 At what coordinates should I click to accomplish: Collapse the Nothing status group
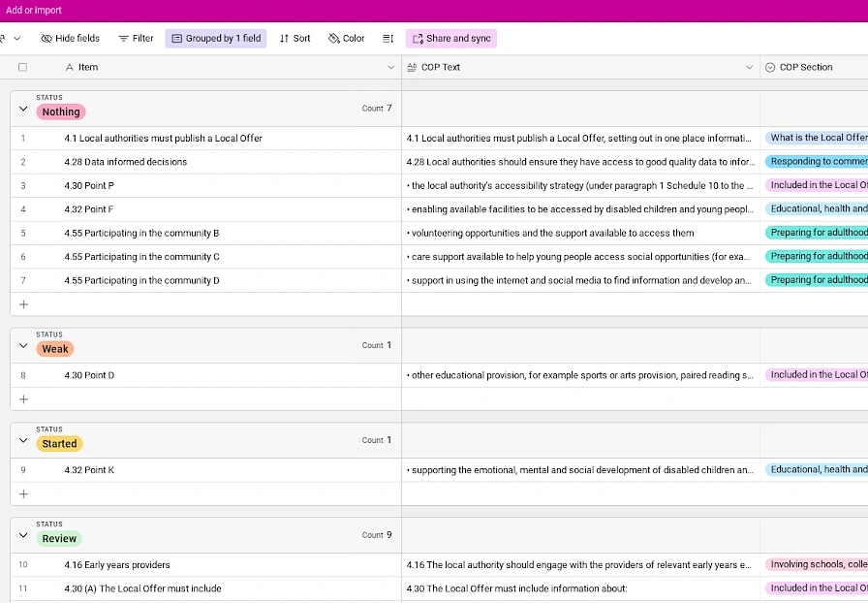[23, 109]
